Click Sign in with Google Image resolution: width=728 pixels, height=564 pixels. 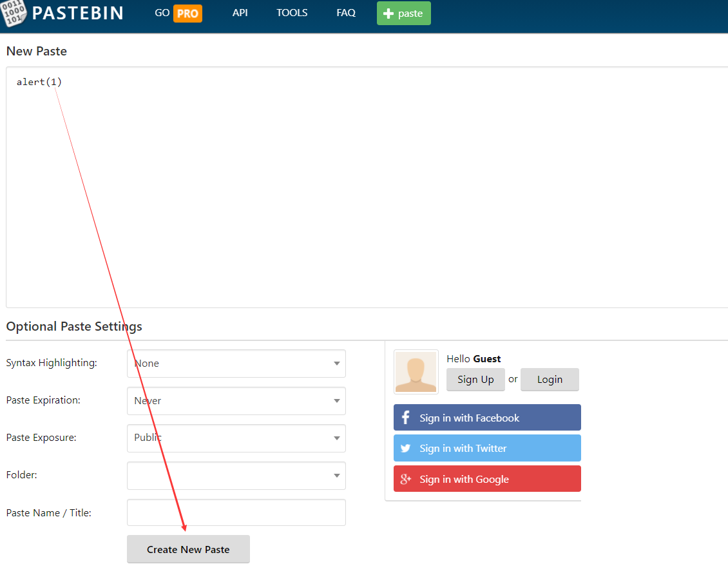[x=487, y=478]
